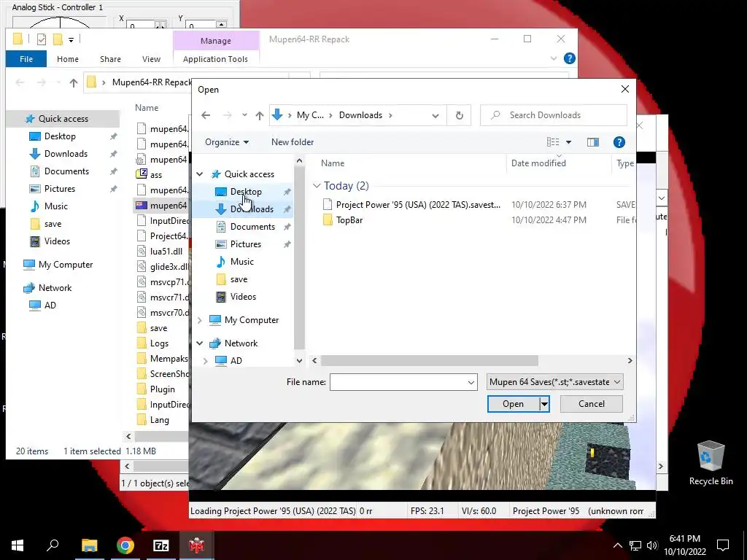The width and height of the screenshot is (747, 560).
Task: Open Customize Quick Access Toolbar dropdown
Action: click(x=71, y=40)
